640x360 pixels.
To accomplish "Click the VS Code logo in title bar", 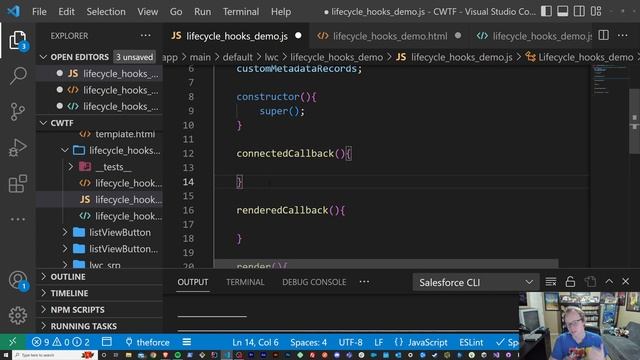I will click(x=13, y=11).
